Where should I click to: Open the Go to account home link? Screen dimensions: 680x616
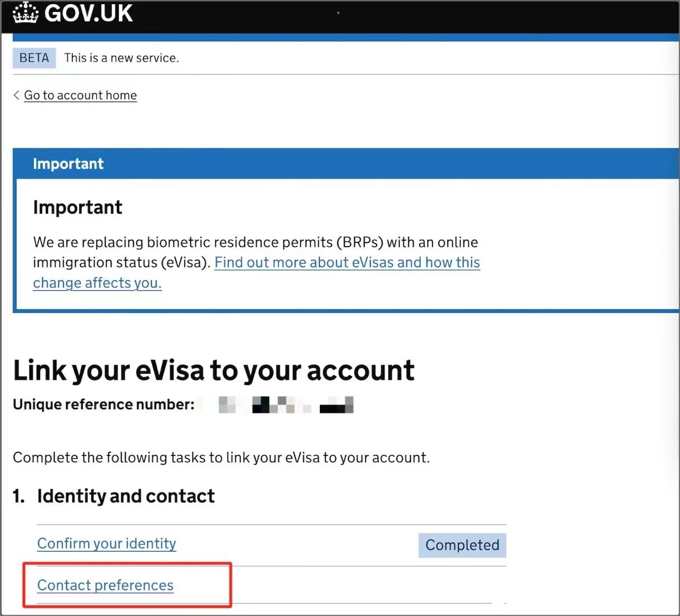click(x=80, y=95)
